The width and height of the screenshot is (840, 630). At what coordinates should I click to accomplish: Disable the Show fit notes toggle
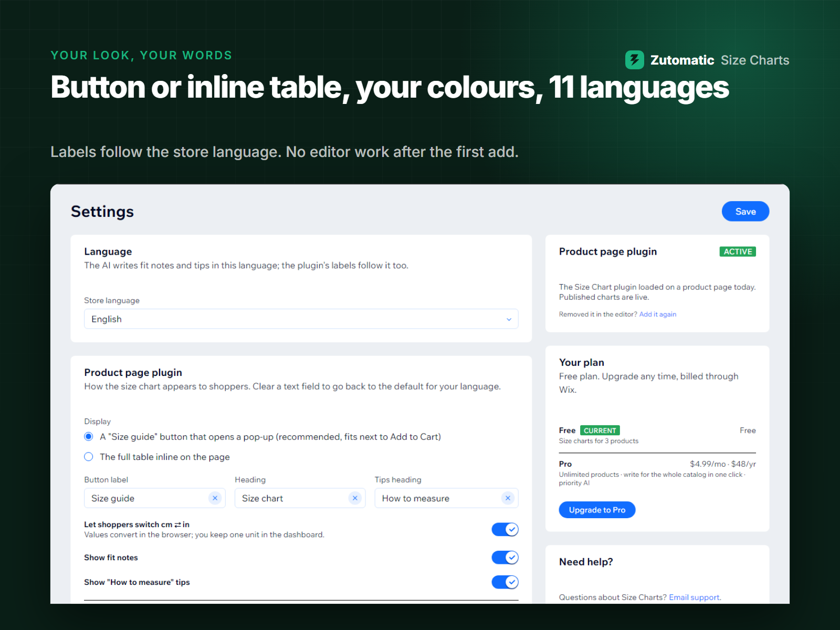(x=505, y=558)
